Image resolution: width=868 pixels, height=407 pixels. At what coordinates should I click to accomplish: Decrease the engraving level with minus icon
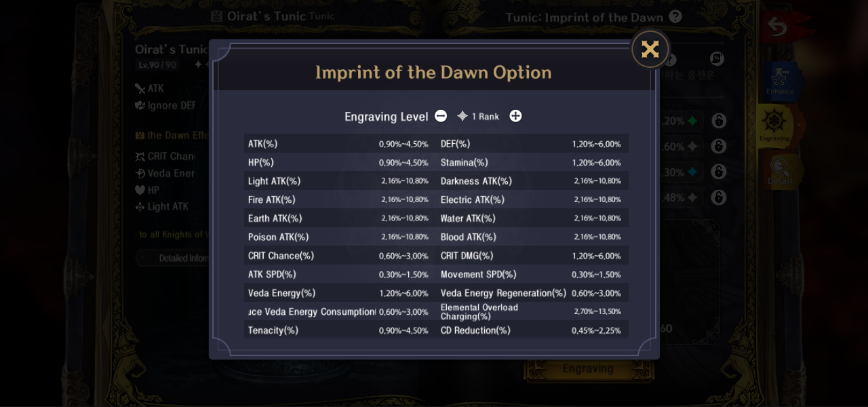[441, 116]
